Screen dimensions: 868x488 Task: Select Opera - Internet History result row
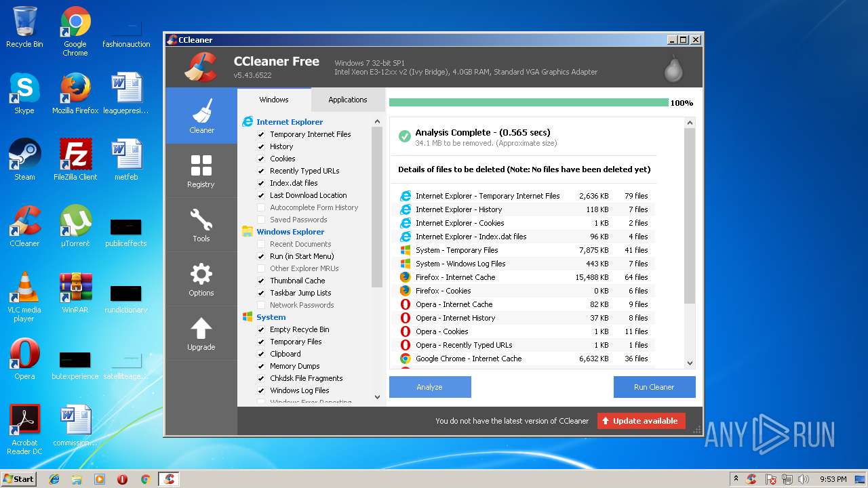(524, 318)
